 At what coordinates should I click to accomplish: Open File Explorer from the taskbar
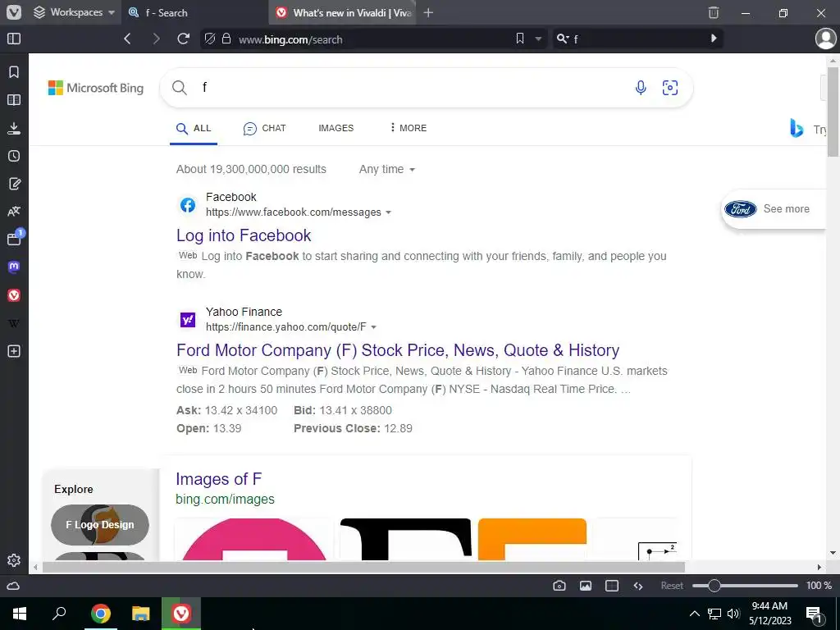[x=141, y=614]
